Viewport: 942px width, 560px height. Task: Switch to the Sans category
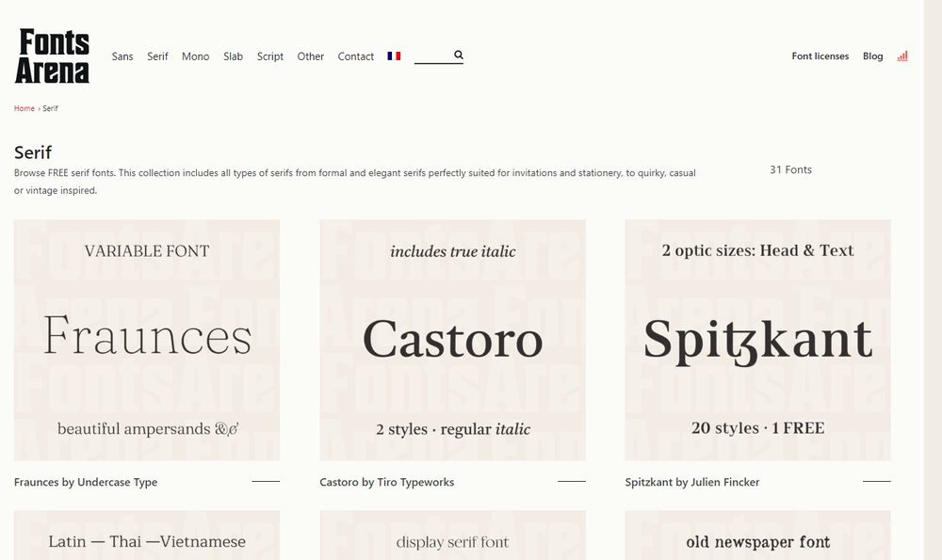click(x=122, y=56)
